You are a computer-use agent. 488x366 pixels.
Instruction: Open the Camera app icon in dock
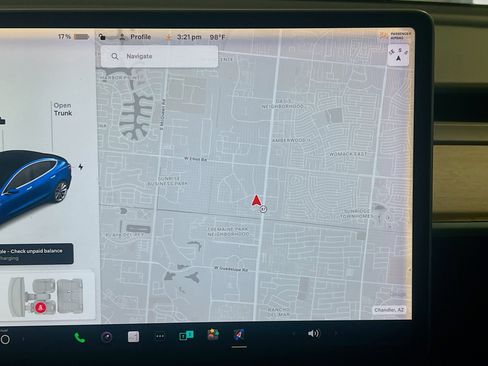click(107, 337)
